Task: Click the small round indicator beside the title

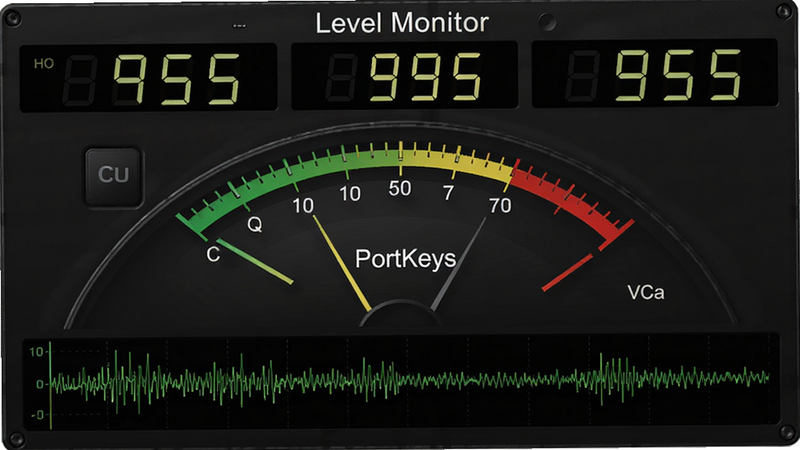Action: (x=547, y=22)
